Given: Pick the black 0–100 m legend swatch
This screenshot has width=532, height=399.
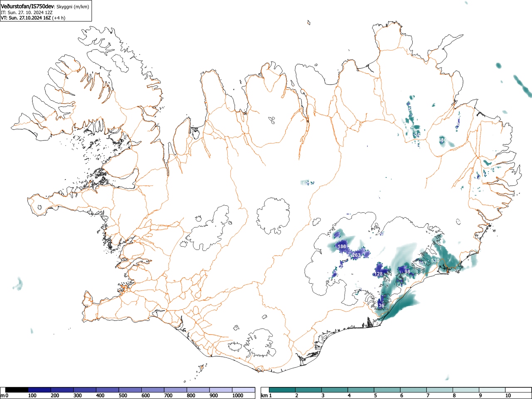Looking at the screenshot, I should pyautogui.click(x=17, y=390).
